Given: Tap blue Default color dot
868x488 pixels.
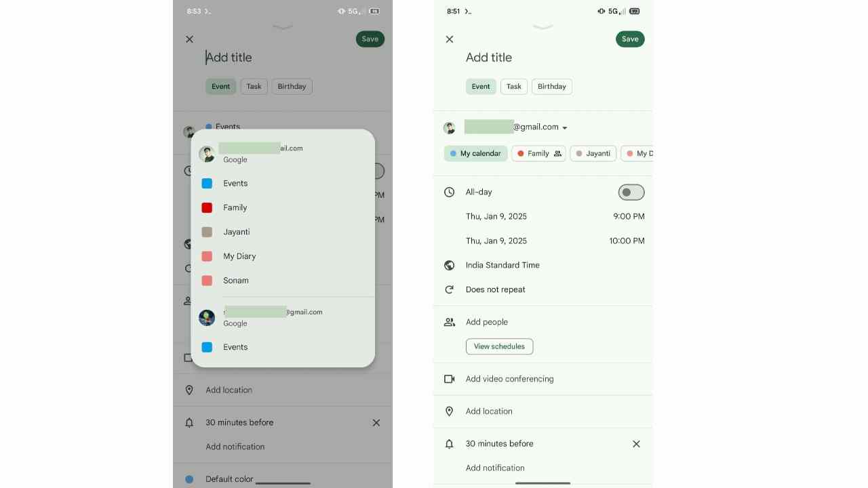Looking at the screenshot, I should coord(189,479).
